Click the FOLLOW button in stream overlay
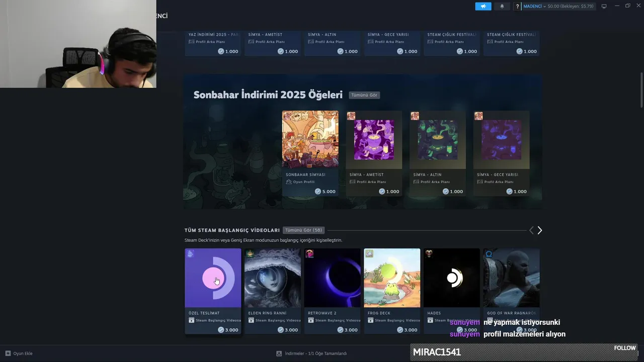 click(x=625, y=348)
